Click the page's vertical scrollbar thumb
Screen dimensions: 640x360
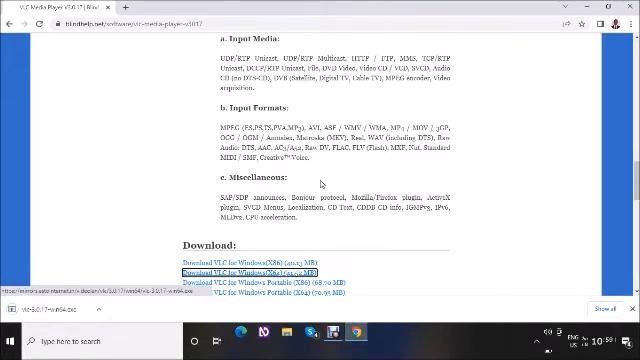tap(637, 180)
